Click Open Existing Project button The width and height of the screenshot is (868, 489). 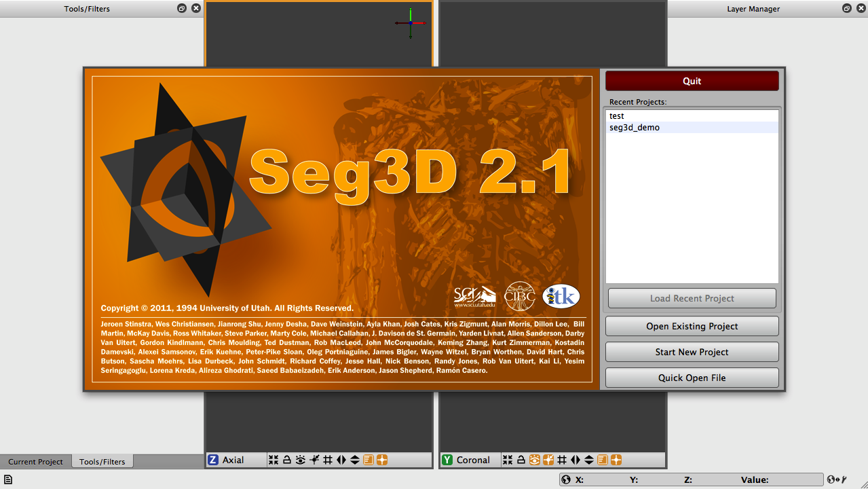692,326
